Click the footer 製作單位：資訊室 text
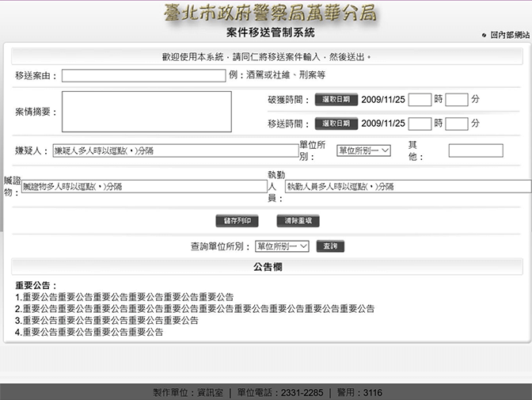The width and height of the screenshot is (532, 400). coord(188,393)
